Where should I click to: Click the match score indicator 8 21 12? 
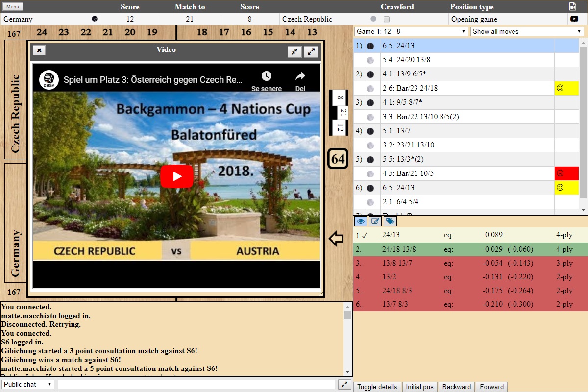(x=338, y=112)
